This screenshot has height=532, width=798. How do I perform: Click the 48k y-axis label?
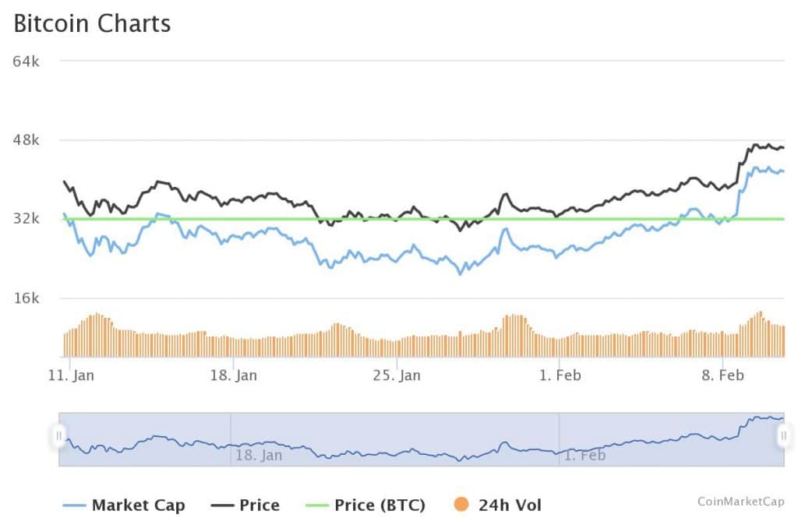[x=26, y=140]
